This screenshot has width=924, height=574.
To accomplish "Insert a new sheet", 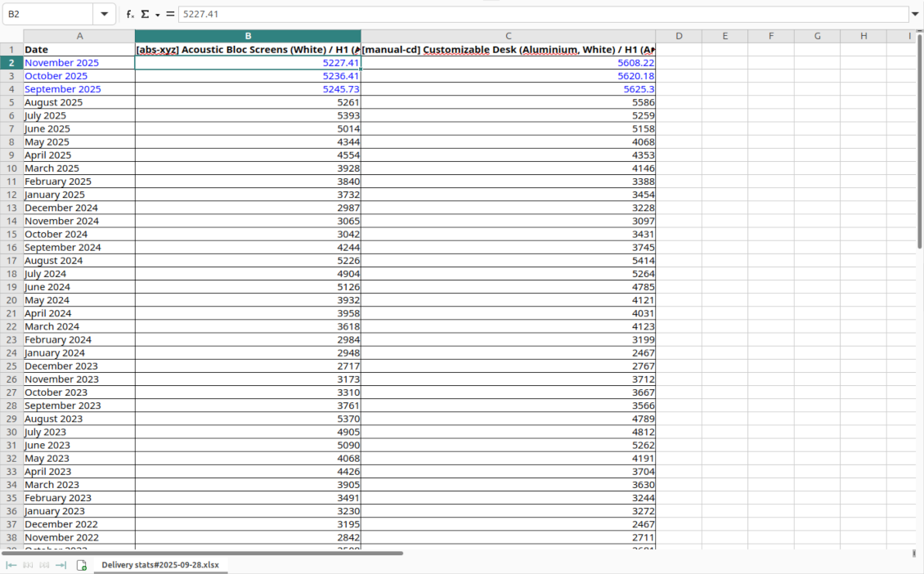I will [x=80, y=564].
